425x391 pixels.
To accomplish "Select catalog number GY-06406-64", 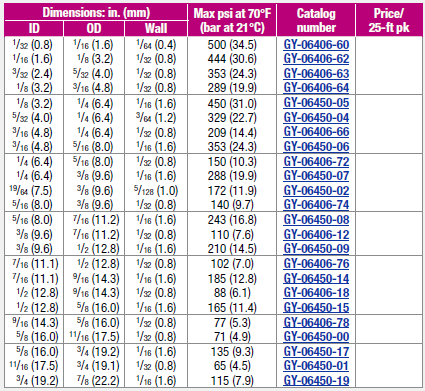I will click(x=316, y=88).
